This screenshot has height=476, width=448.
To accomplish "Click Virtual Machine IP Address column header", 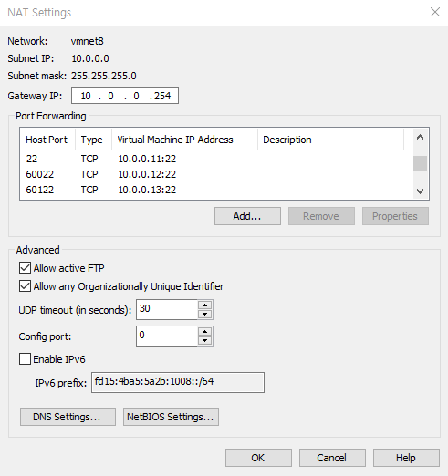I will [x=185, y=140].
